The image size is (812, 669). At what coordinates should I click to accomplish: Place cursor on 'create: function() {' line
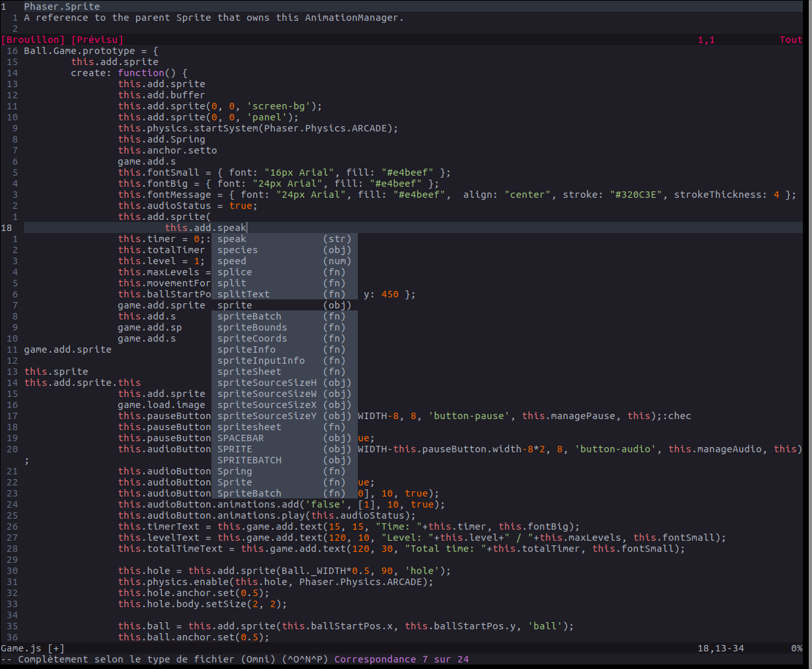click(x=129, y=73)
